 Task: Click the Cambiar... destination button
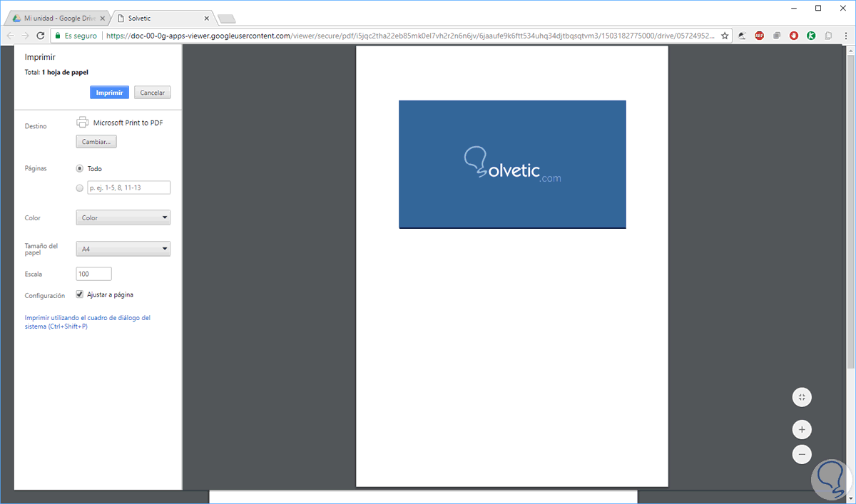[x=96, y=142]
